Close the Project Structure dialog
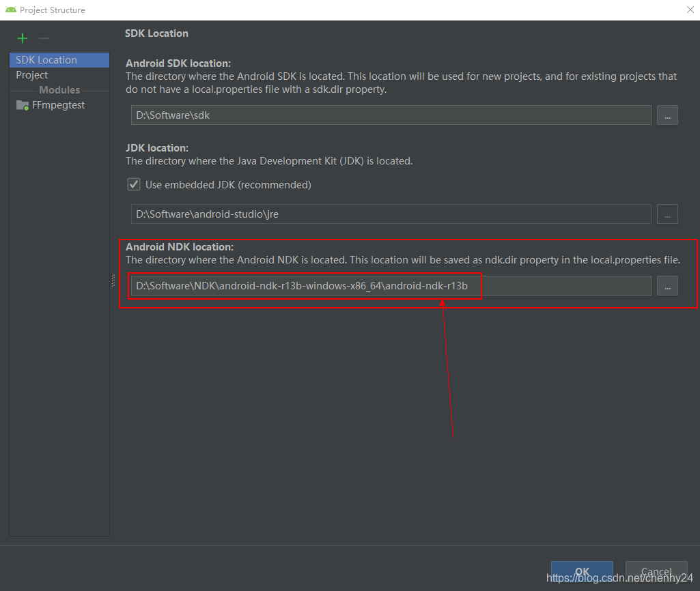Viewport: 700px width, 591px height. (690, 10)
